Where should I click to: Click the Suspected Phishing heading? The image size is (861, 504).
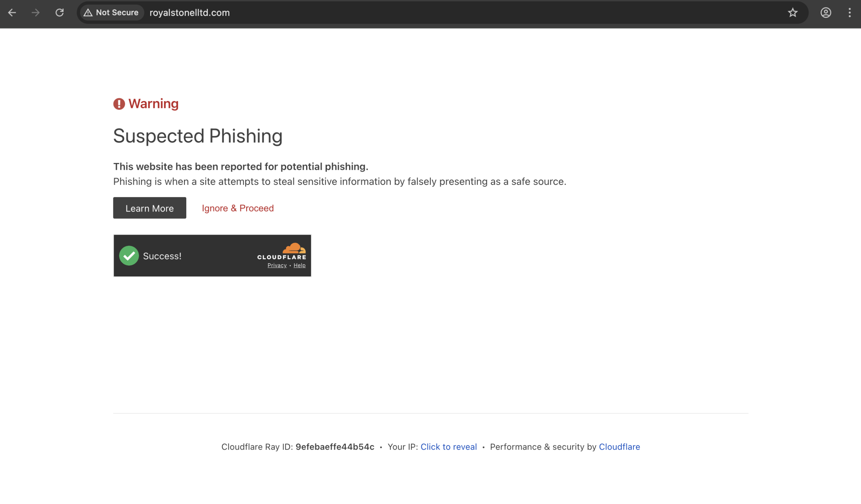pos(197,136)
